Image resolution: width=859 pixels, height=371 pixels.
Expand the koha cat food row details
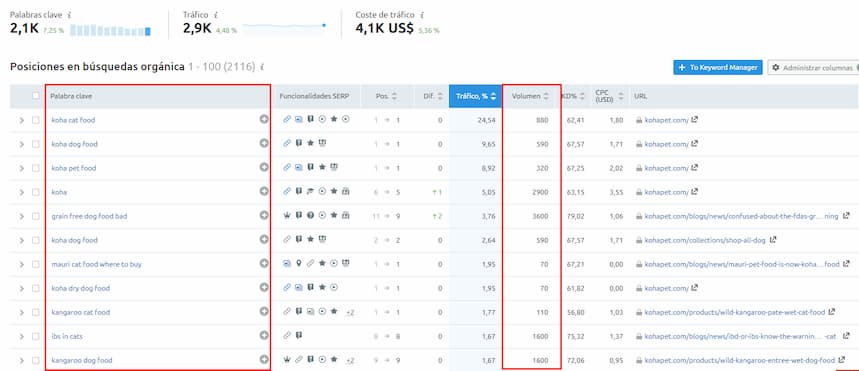point(21,120)
